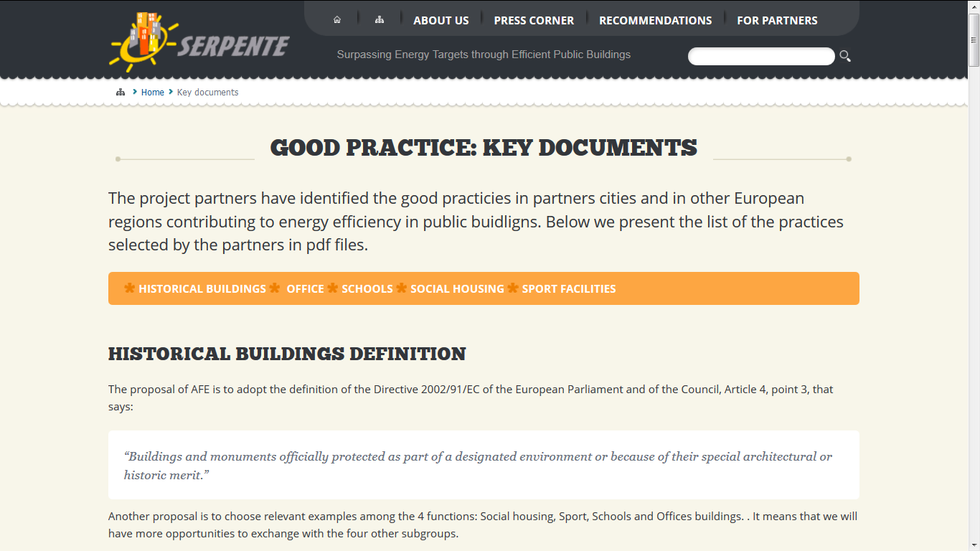Open the About Us menu
Viewport: 980px width, 551px height.
tap(441, 21)
